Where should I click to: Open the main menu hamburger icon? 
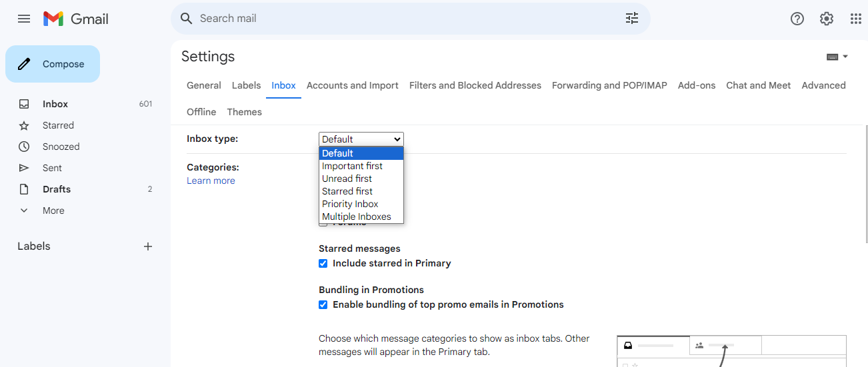click(24, 19)
